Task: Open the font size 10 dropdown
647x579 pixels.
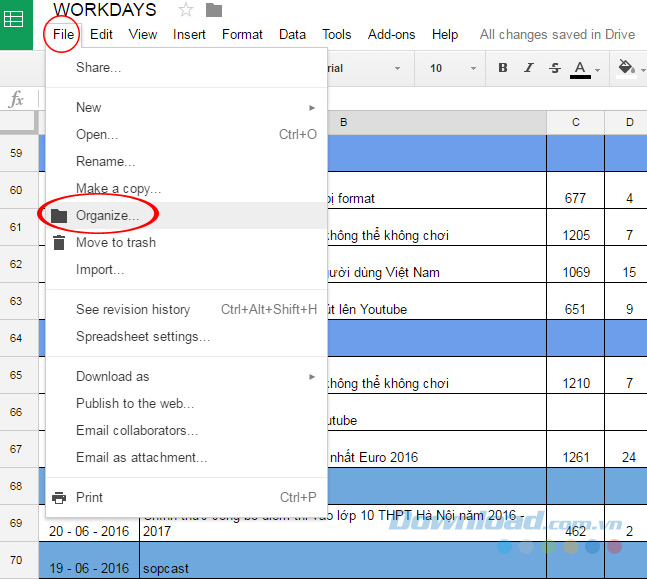Action: [452, 68]
